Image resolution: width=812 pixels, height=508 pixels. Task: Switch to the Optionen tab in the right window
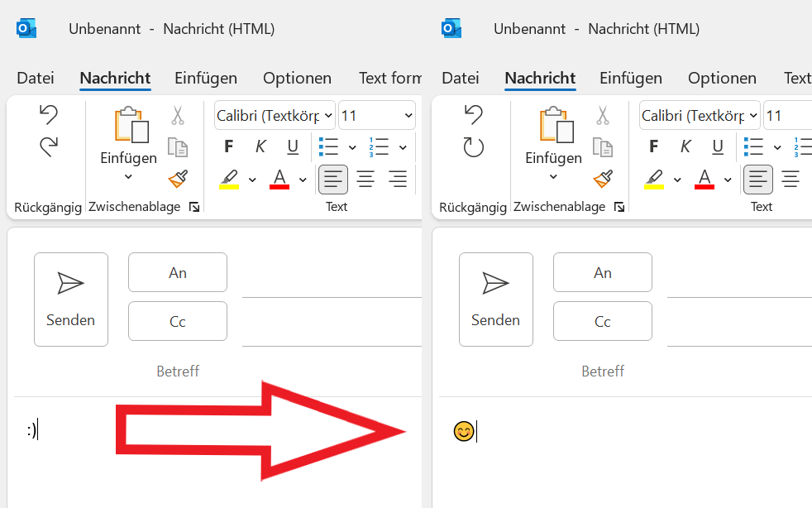(722, 79)
